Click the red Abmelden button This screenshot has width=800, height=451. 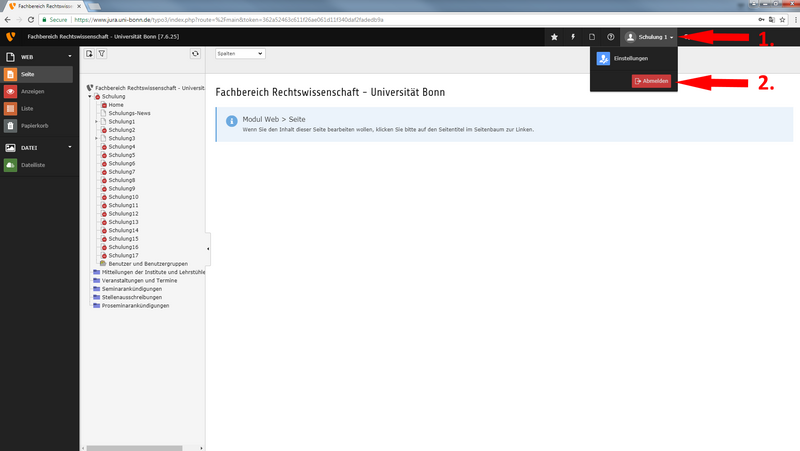coord(652,81)
